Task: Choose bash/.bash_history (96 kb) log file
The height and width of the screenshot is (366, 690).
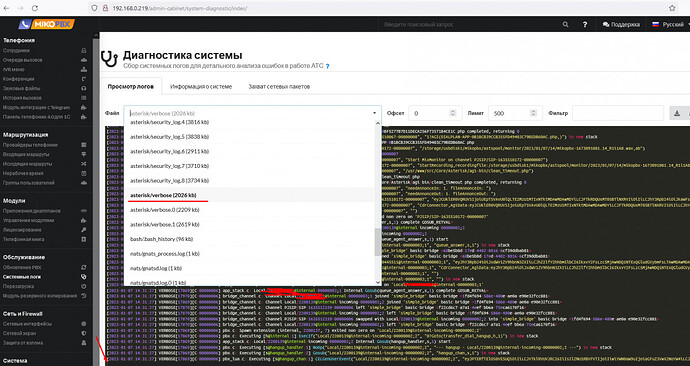Action: (x=161, y=239)
